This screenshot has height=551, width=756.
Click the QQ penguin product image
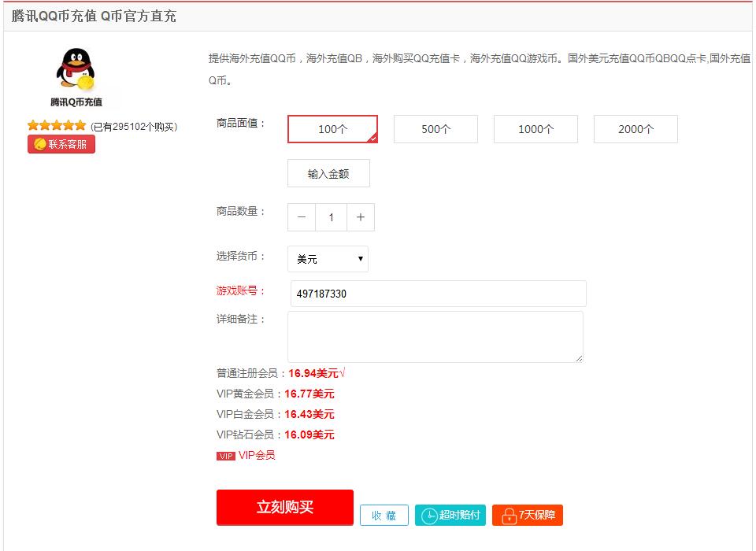coord(76,69)
